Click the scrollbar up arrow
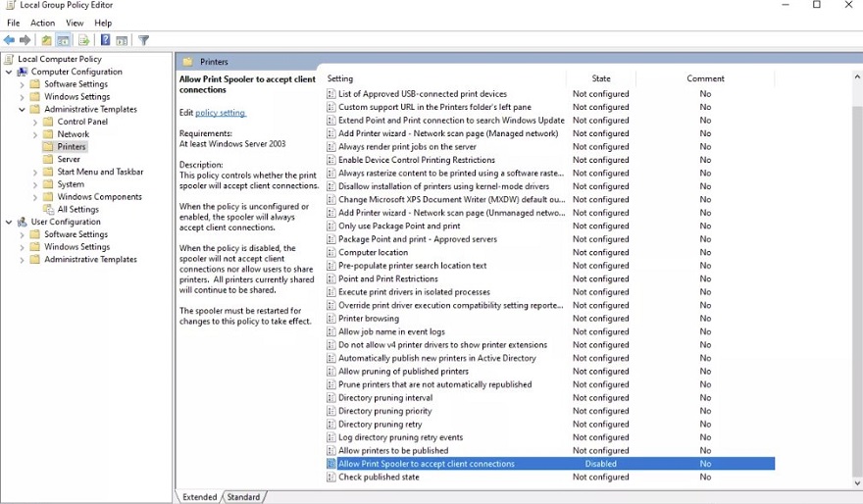Screen dimensions: 863x504 (x=857, y=77)
